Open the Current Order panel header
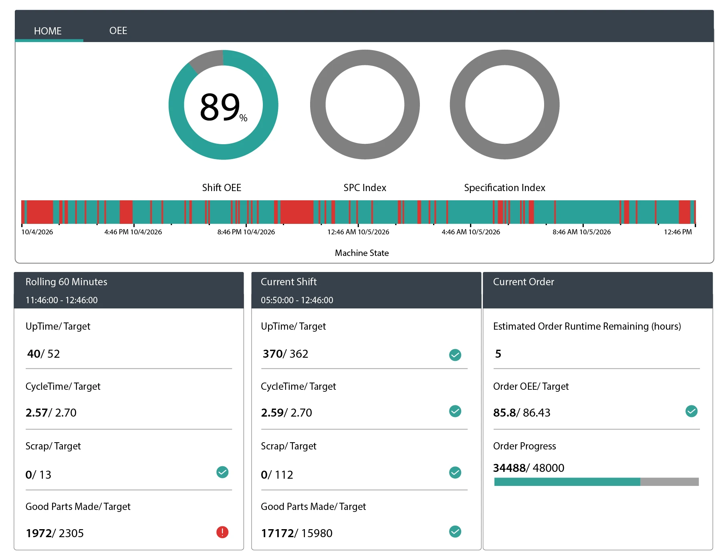Screen dimensions: 728x560 [x=597, y=290]
